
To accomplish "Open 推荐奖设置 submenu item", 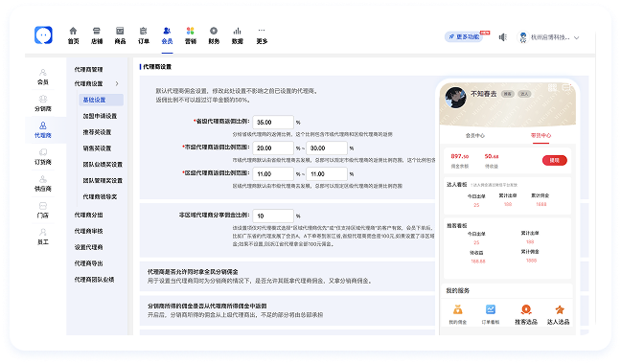I will click(97, 132).
